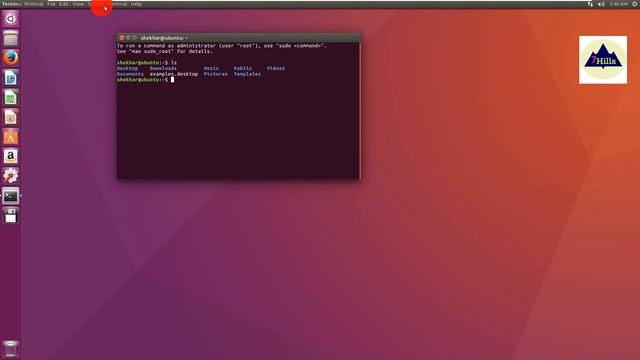Open the Help menu
This screenshot has width=640, height=360.
pyautogui.click(x=136, y=4)
